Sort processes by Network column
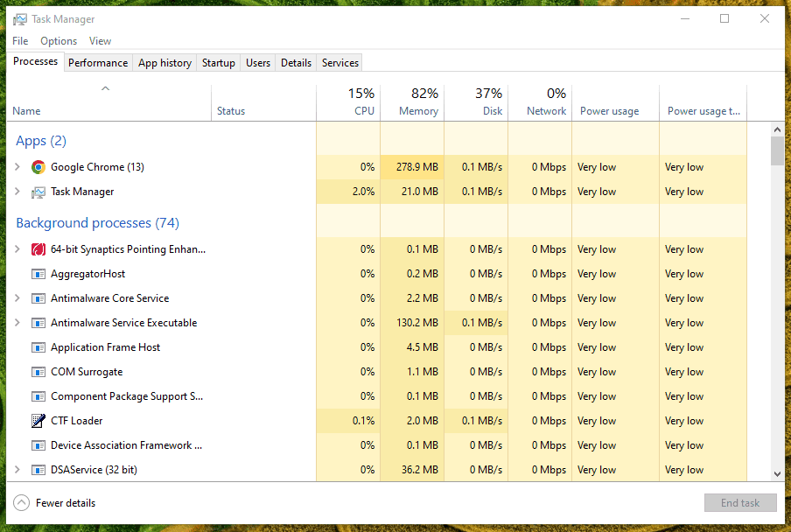This screenshot has width=791, height=532. [x=540, y=103]
